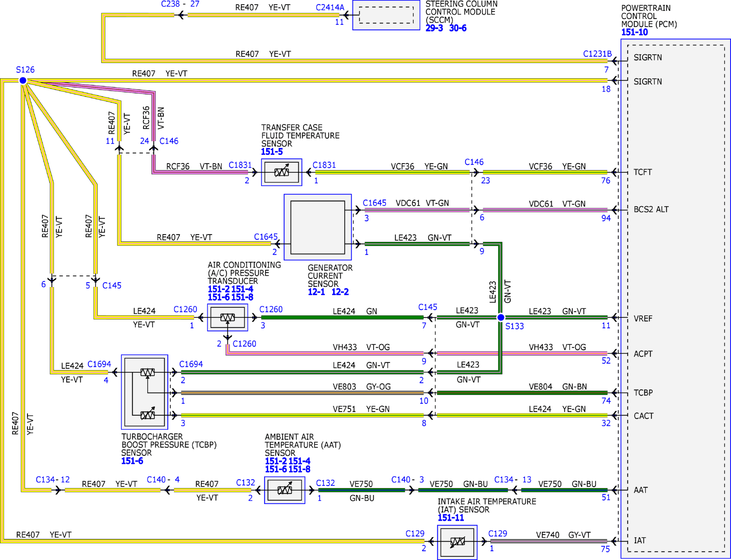Viewport: 731px width, 560px height.
Task: Open Generator Current Sensor link 12-2
Action: (x=340, y=292)
